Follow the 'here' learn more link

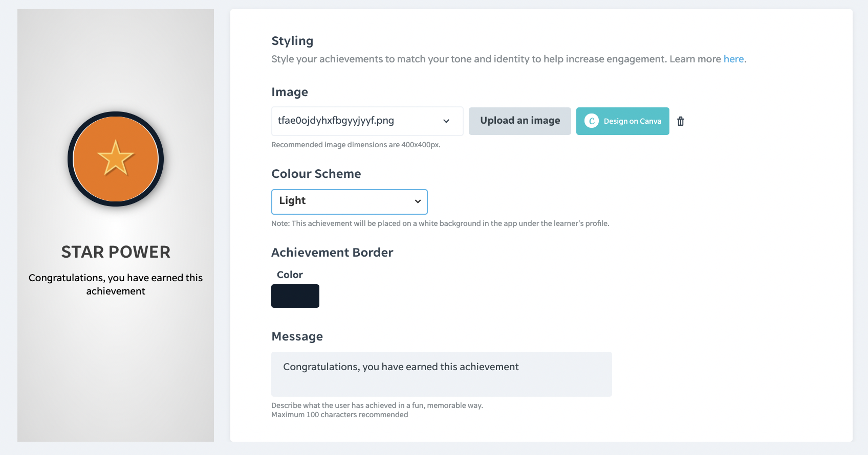click(x=733, y=59)
